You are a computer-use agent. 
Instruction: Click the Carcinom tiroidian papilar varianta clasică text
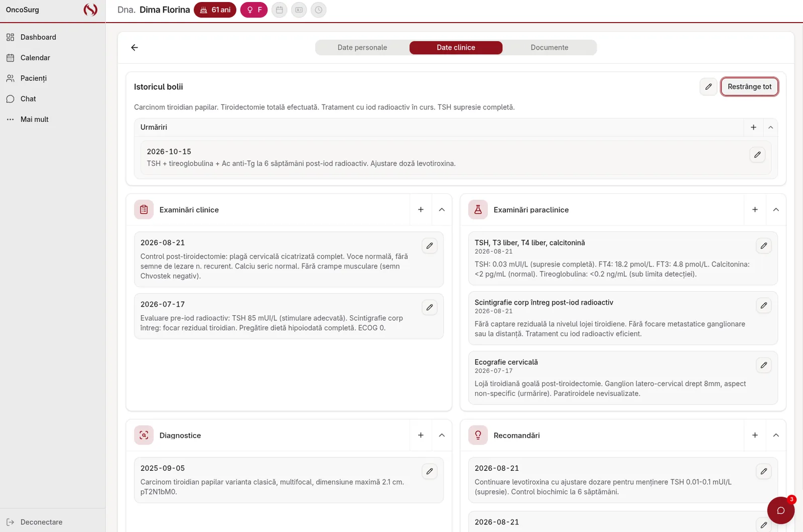point(272,487)
